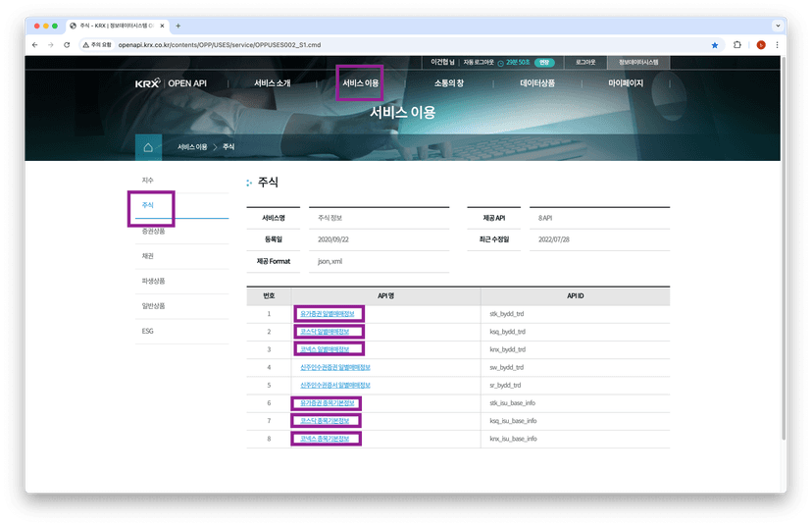Select ESG in the left sidebar
The width and height of the screenshot is (812, 526).
[147, 331]
